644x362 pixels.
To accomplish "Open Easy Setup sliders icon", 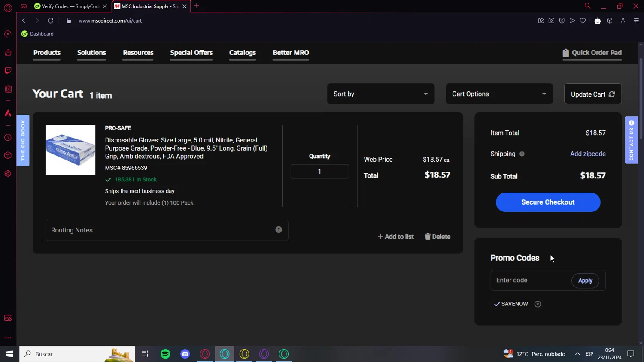I will click(636, 21).
